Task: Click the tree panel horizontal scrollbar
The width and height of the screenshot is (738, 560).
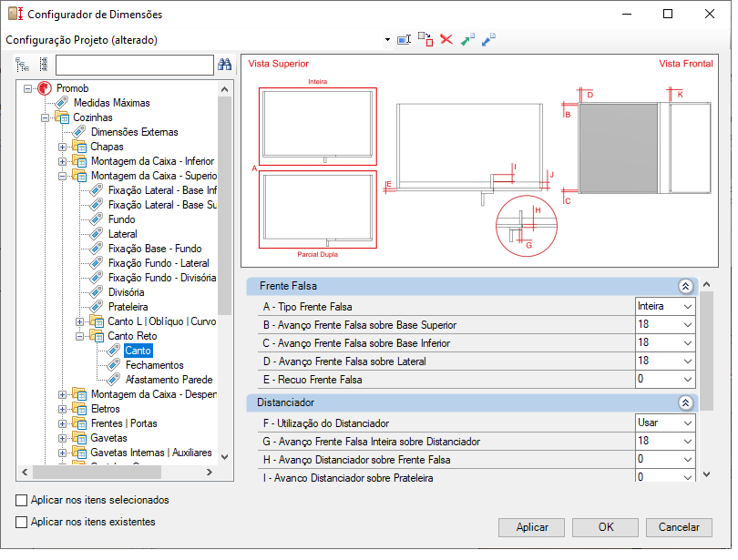Action: pyautogui.click(x=118, y=472)
